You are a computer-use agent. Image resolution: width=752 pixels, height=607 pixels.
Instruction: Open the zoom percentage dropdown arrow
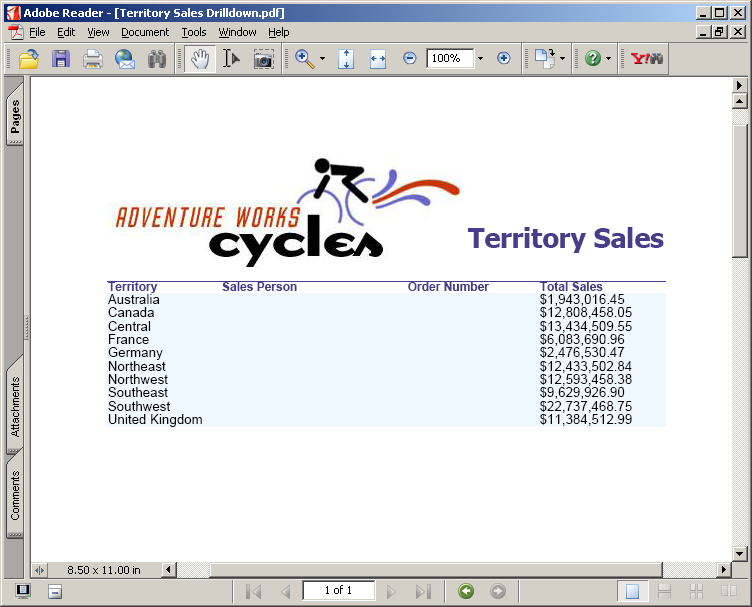point(480,59)
